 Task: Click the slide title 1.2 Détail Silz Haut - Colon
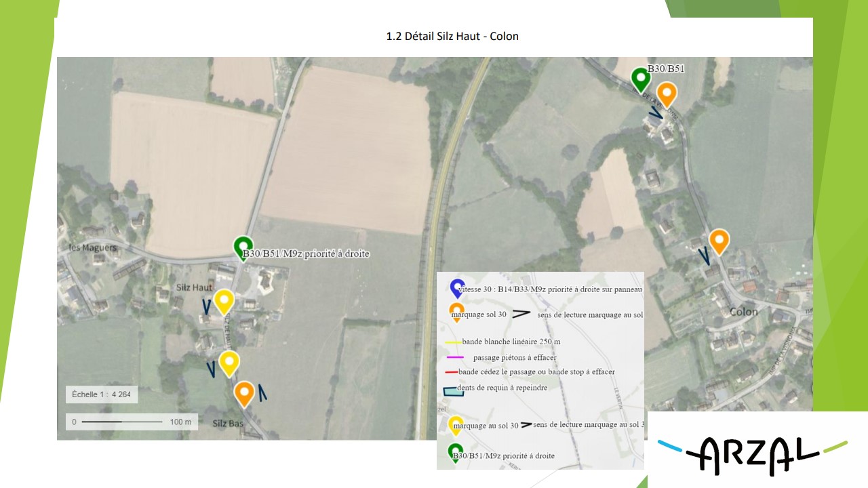452,37
